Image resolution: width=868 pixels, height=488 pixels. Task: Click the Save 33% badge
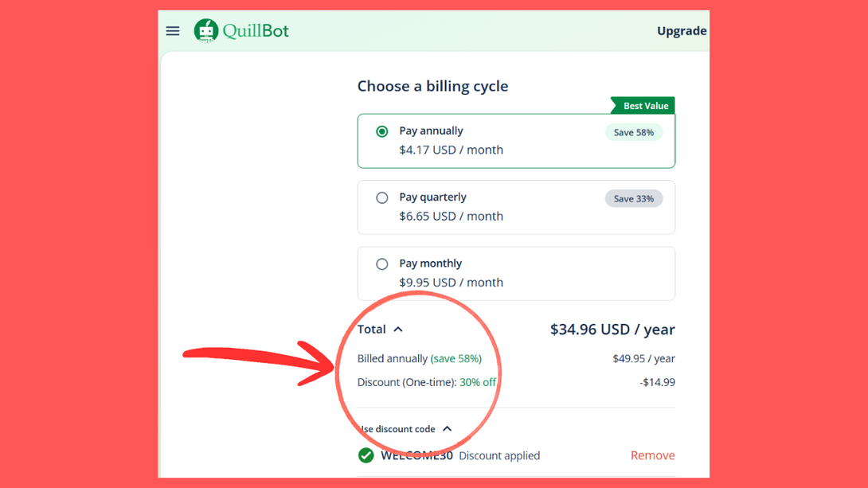634,198
